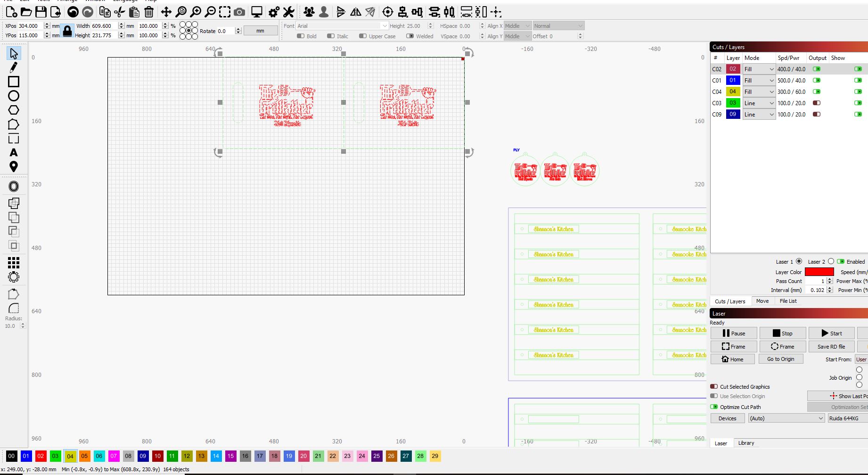Viewport: 868px width, 475px height.
Task: Open Mode dropdown for layer C02
Action: coord(759,69)
